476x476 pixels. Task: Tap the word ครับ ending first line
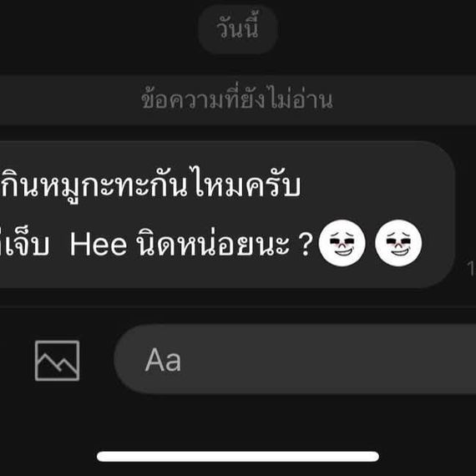(273, 184)
